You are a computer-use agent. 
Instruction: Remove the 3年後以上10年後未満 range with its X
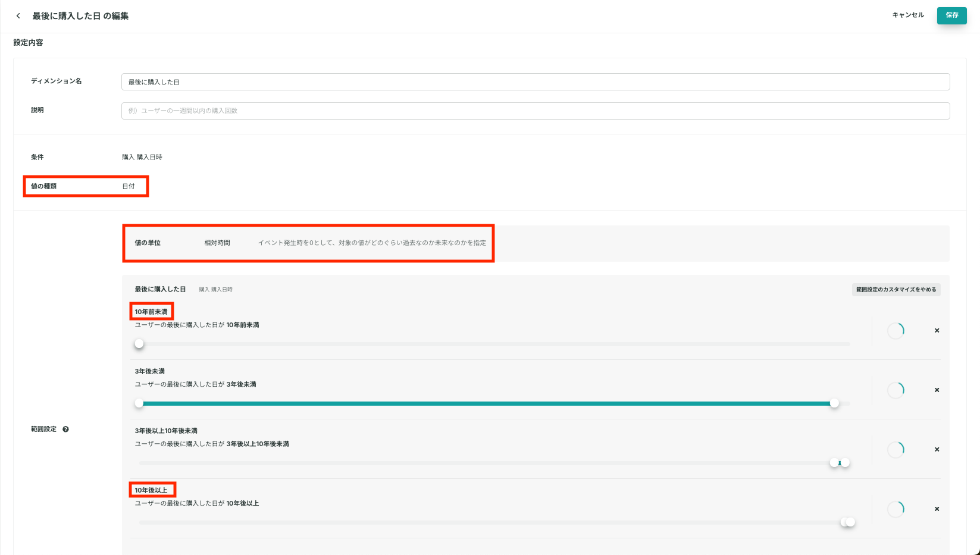coord(937,450)
